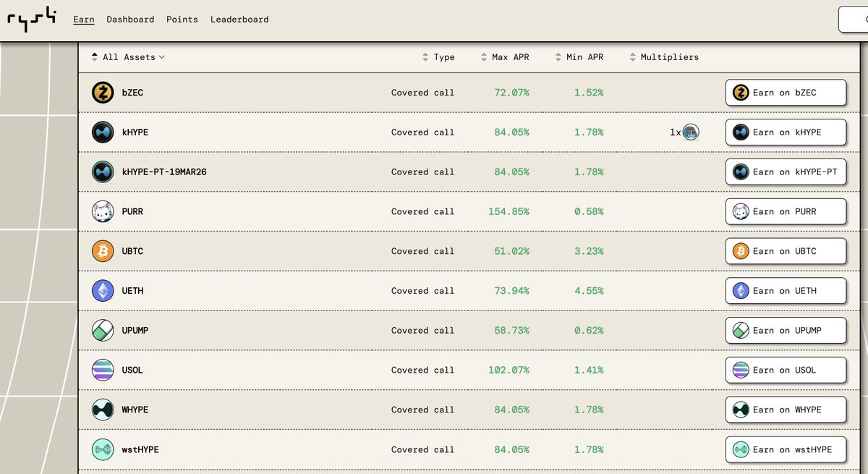Click the 1.41% Min APR value

tap(589, 370)
